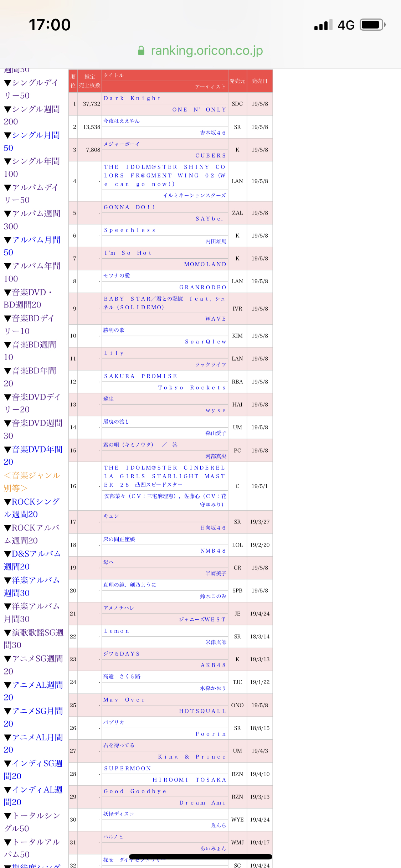The image size is (401, 868).
Task: Select the title '今夜はええやん'
Action: (122, 121)
